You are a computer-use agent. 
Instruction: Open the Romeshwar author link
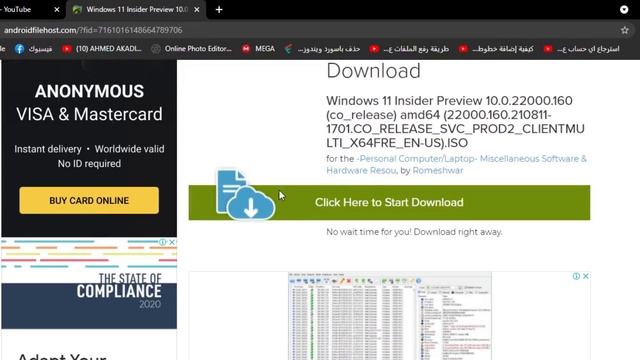tap(438, 171)
